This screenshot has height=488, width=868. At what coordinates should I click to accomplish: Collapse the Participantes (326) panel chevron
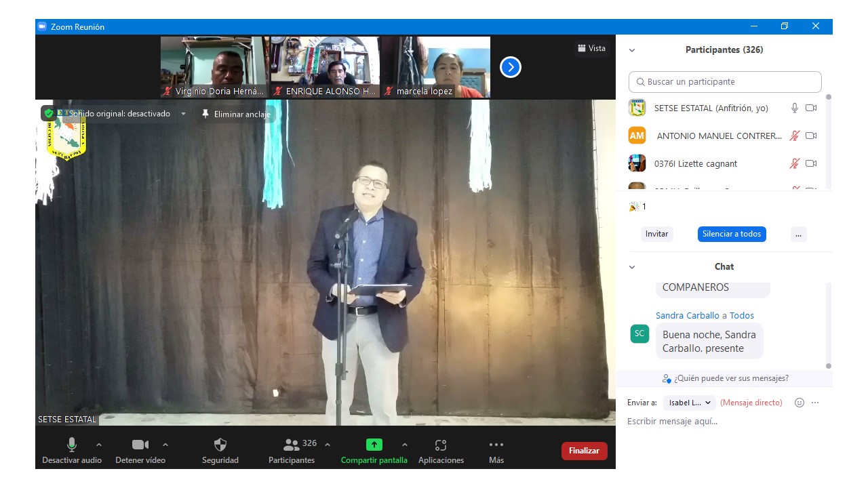632,50
